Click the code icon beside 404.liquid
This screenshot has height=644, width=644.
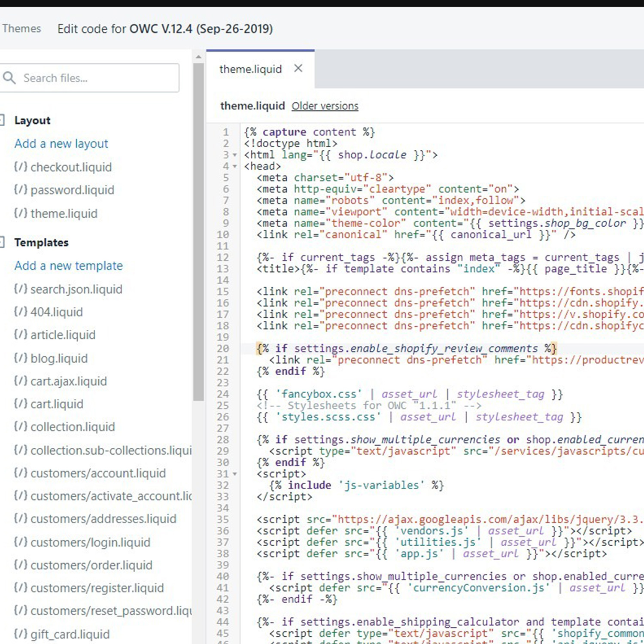click(x=21, y=311)
